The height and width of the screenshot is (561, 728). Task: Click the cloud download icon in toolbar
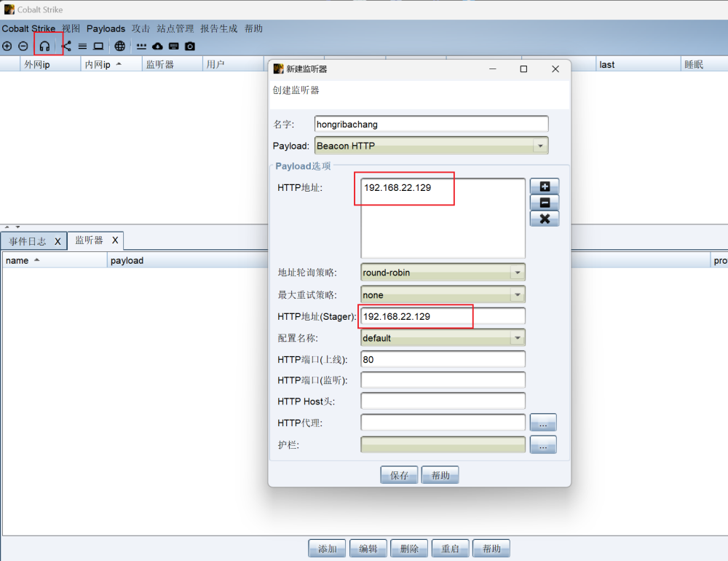pos(157,46)
